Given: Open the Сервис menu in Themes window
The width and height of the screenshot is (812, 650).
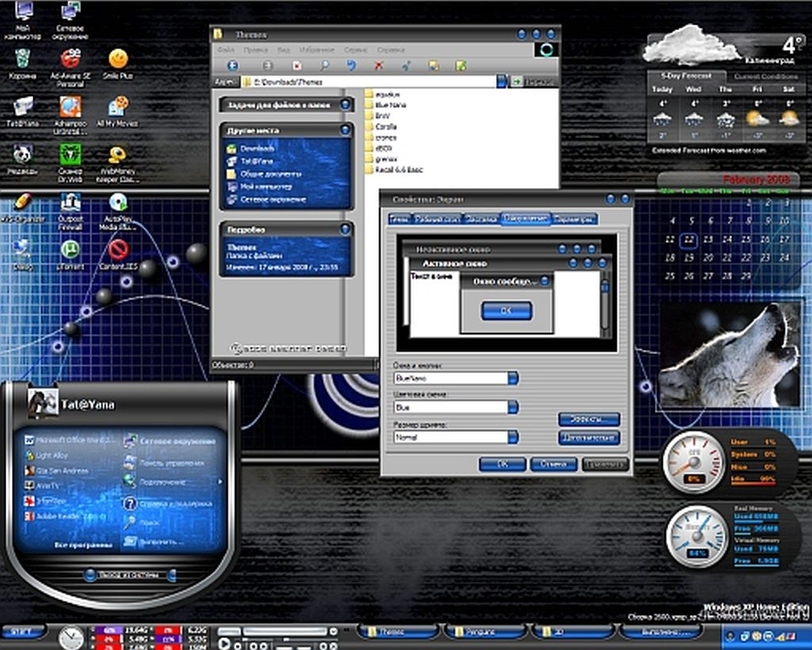Looking at the screenshot, I should [x=355, y=50].
